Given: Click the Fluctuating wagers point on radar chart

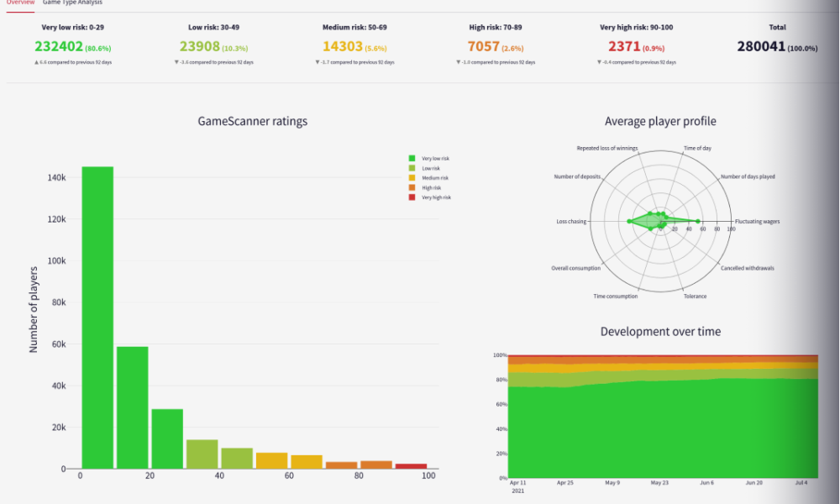Looking at the screenshot, I should pos(698,222).
